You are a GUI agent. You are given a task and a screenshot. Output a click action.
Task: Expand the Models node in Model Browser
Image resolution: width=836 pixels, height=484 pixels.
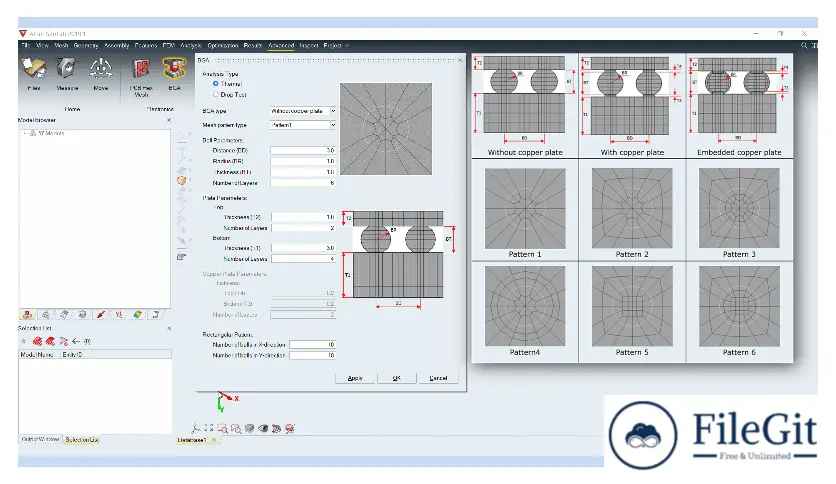[25, 133]
